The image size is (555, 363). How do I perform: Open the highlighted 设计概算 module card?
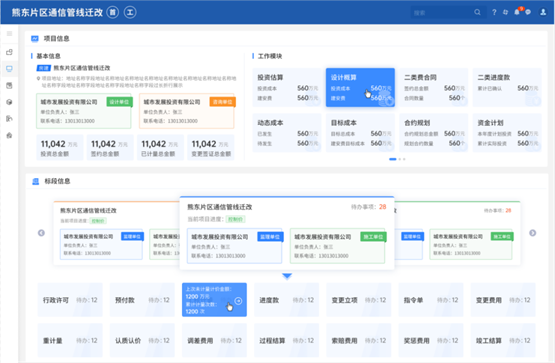[360, 87]
